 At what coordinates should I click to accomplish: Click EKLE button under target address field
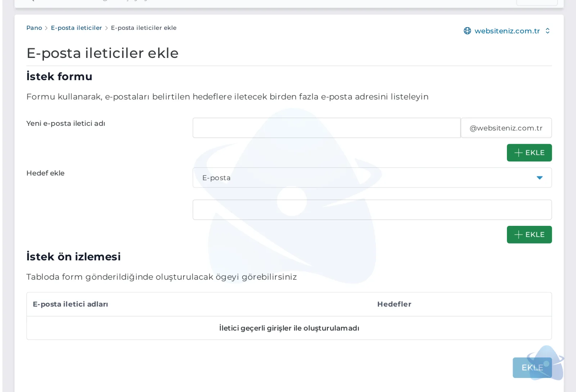(529, 234)
